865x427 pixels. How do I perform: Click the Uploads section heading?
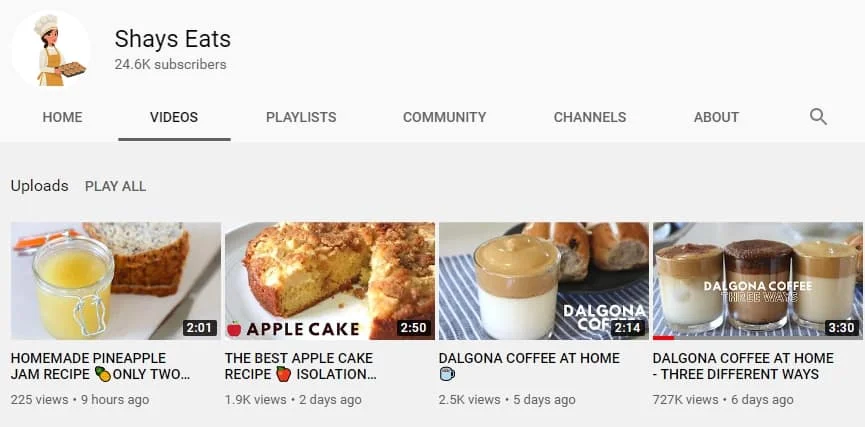click(40, 186)
